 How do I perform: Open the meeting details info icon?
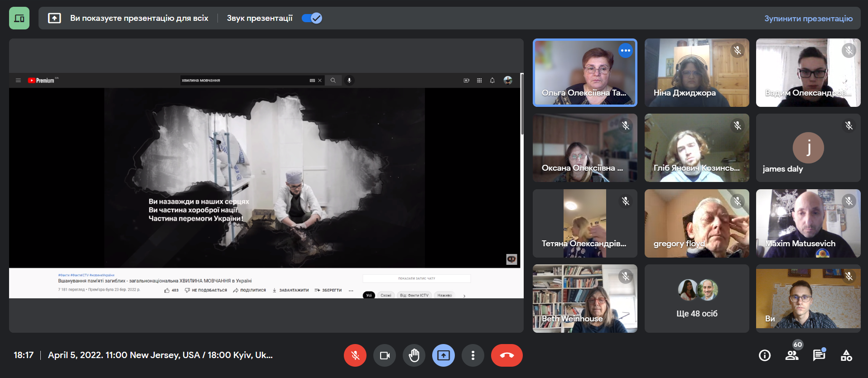tap(764, 355)
